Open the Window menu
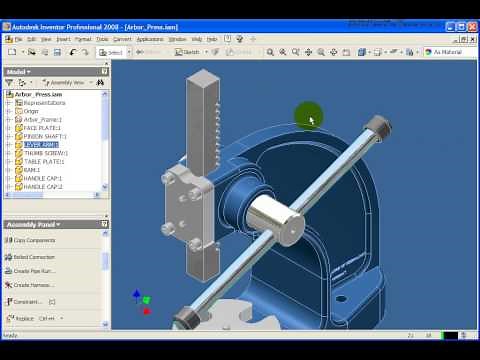Image resolution: width=480 pixels, height=360 pixels. (177, 39)
